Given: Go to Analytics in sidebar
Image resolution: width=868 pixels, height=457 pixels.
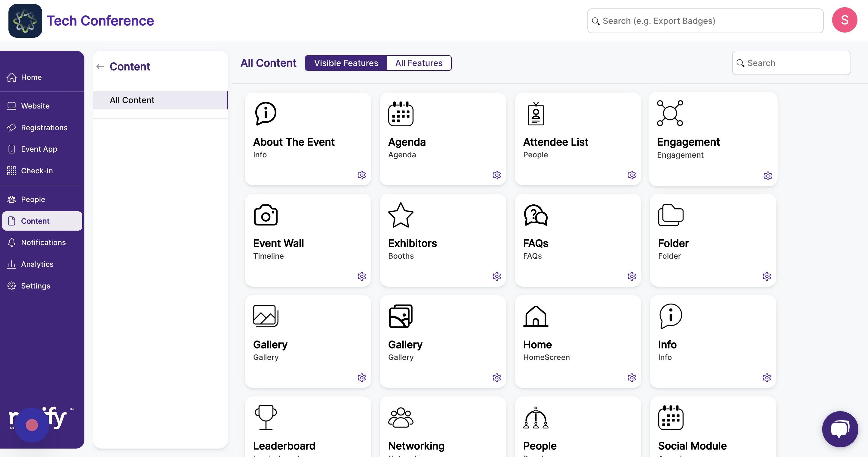Looking at the screenshot, I should pyautogui.click(x=37, y=264).
